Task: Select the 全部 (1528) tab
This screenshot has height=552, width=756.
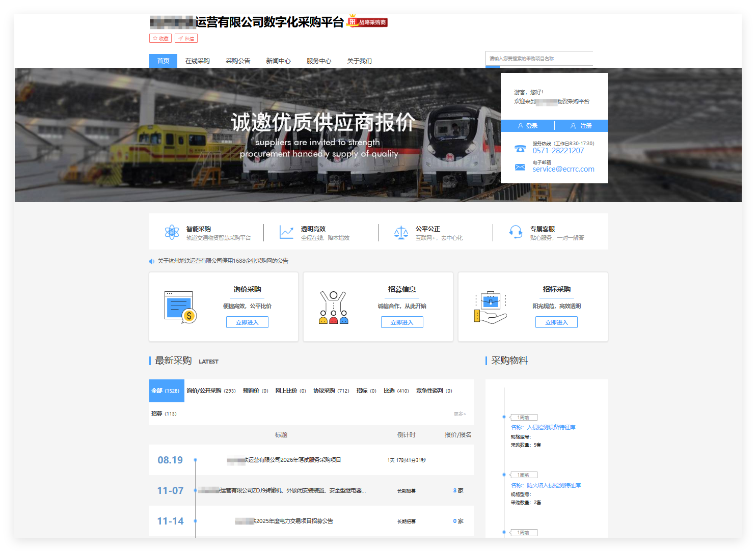Action: (x=167, y=391)
